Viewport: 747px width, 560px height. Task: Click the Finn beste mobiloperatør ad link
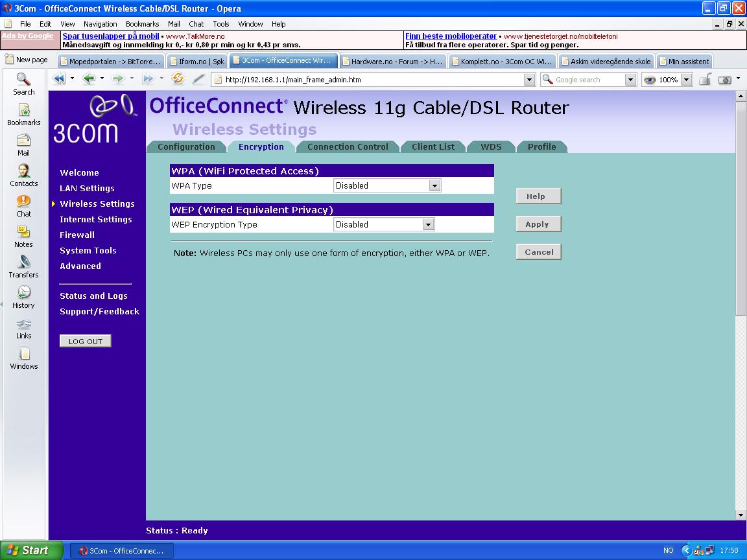click(x=451, y=36)
